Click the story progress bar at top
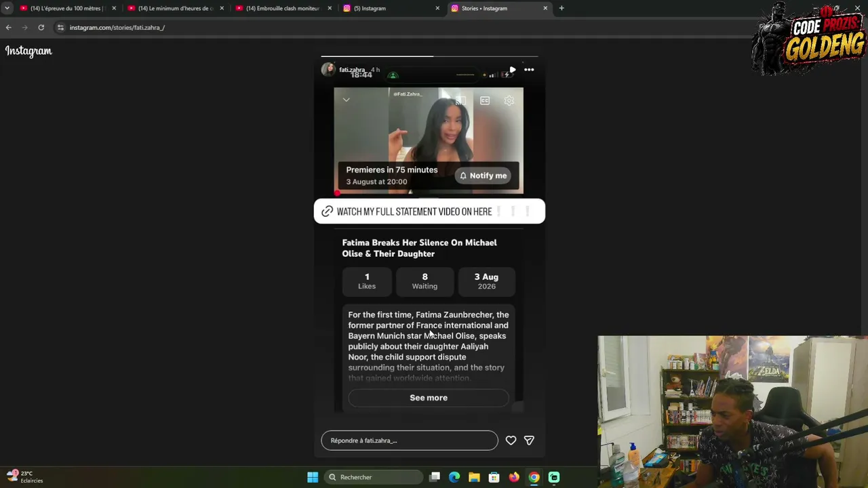 click(x=429, y=56)
